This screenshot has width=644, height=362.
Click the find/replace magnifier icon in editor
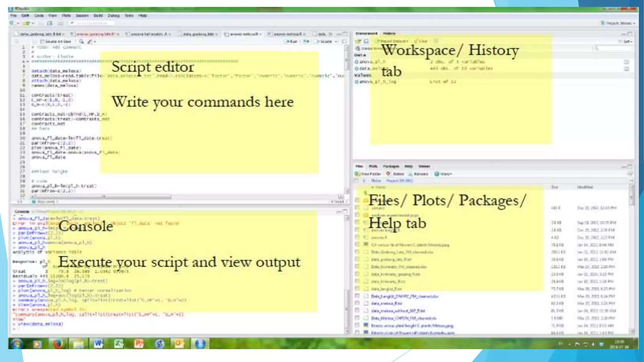[81, 41]
